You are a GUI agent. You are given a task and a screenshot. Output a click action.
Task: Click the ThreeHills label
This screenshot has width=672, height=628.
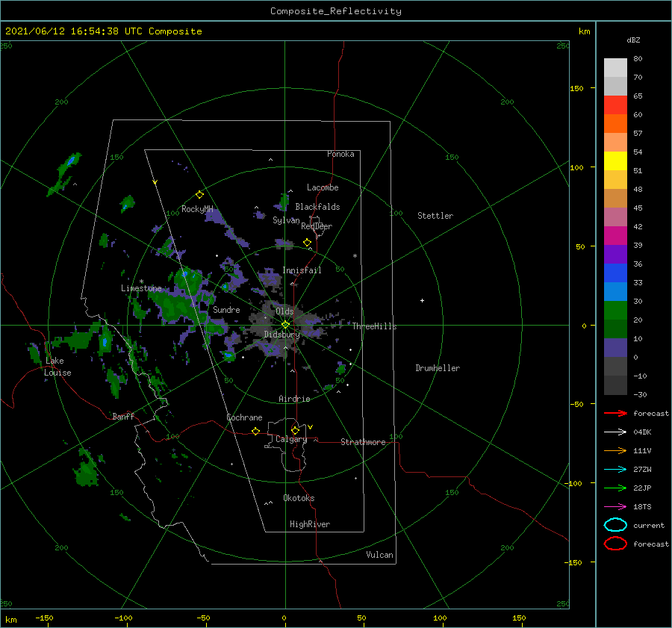(375, 326)
